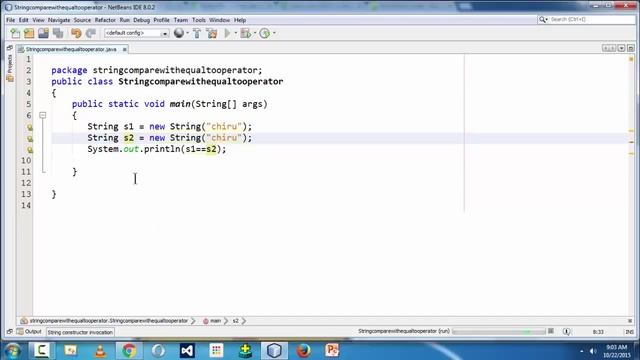Open the search magnifier options dropdown
Viewport: 640px width, 360px height.
tap(542, 19)
